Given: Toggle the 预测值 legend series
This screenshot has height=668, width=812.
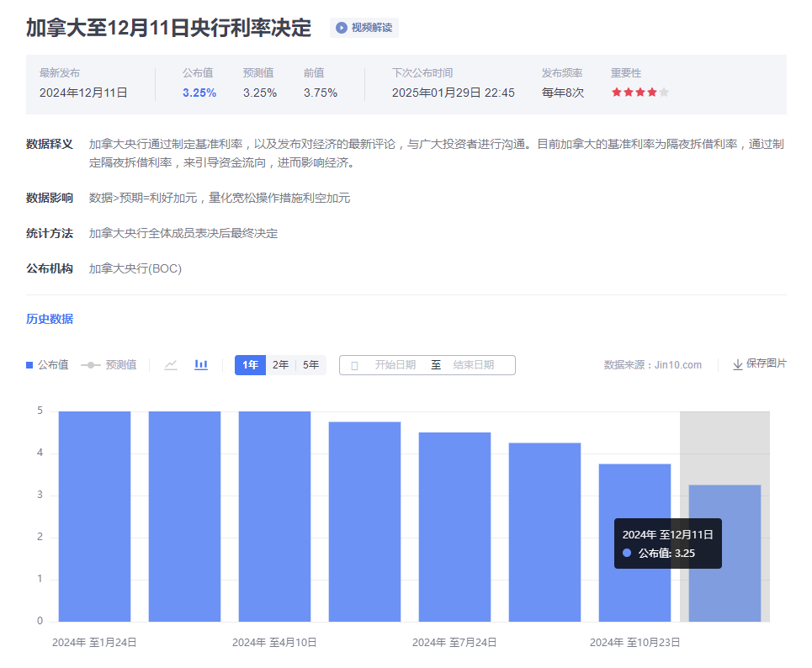Looking at the screenshot, I should click(109, 364).
